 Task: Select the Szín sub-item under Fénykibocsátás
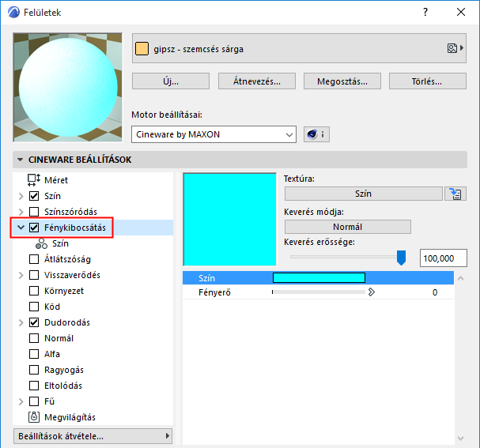(x=60, y=243)
